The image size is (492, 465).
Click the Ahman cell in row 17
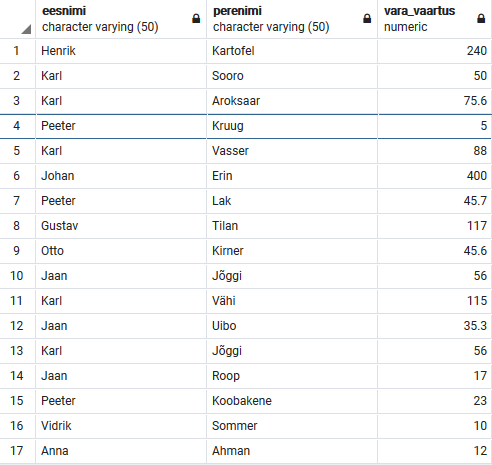292,451
